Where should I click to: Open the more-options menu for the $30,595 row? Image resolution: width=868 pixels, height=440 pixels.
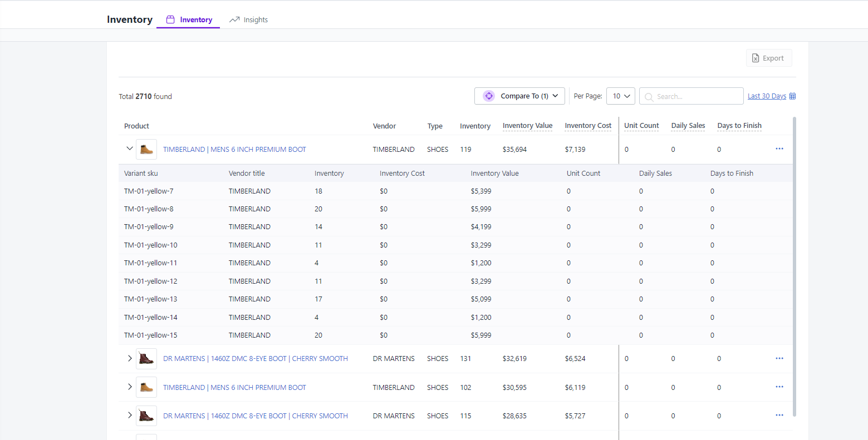(779, 387)
